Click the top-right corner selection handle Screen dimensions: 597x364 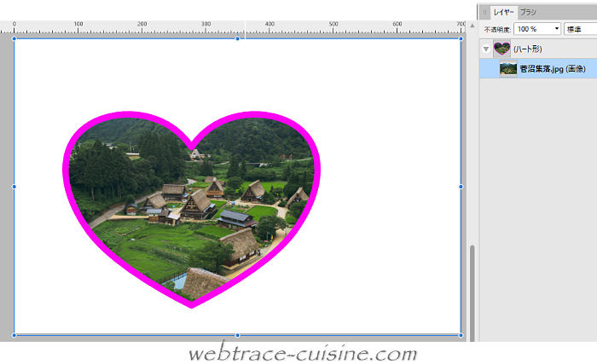[x=461, y=38]
